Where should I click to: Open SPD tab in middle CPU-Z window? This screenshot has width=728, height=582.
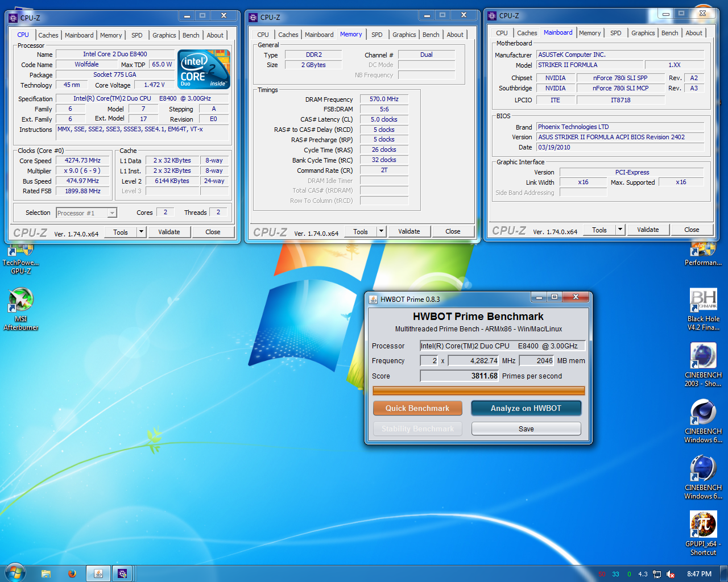pyautogui.click(x=377, y=35)
